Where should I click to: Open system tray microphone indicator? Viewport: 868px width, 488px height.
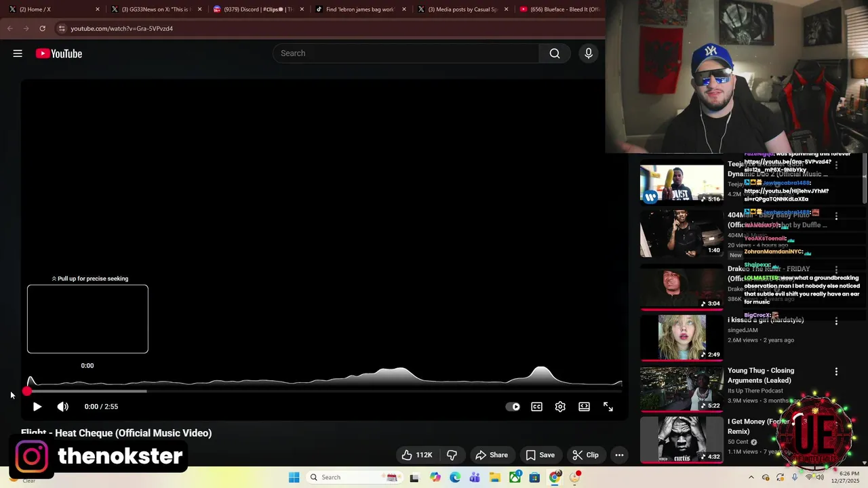795,477
